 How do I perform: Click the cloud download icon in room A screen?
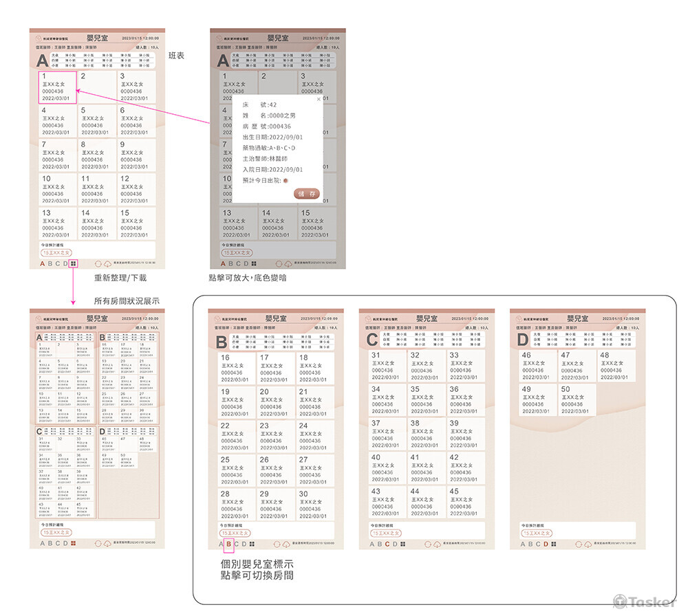click(109, 263)
